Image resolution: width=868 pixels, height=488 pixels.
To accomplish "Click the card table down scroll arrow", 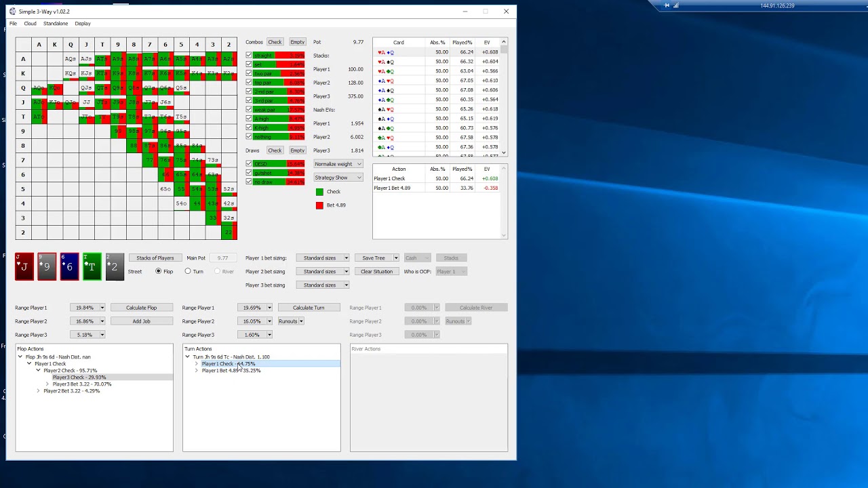I will point(504,153).
